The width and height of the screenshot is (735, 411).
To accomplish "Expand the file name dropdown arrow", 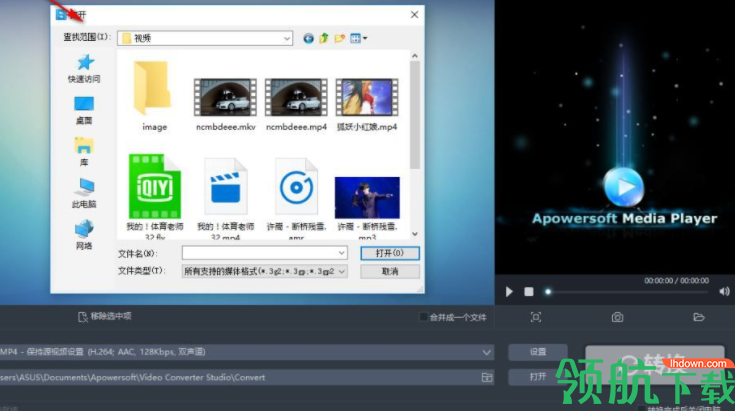I will point(342,253).
